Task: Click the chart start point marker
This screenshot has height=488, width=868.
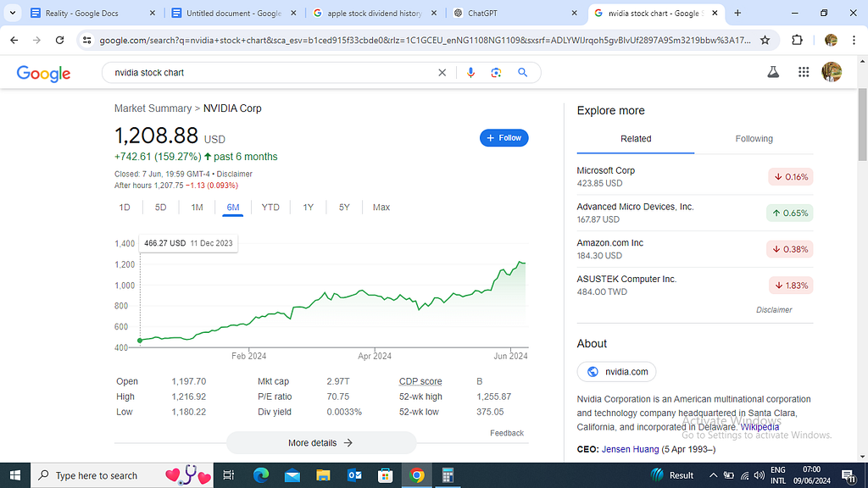Action: click(140, 341)
